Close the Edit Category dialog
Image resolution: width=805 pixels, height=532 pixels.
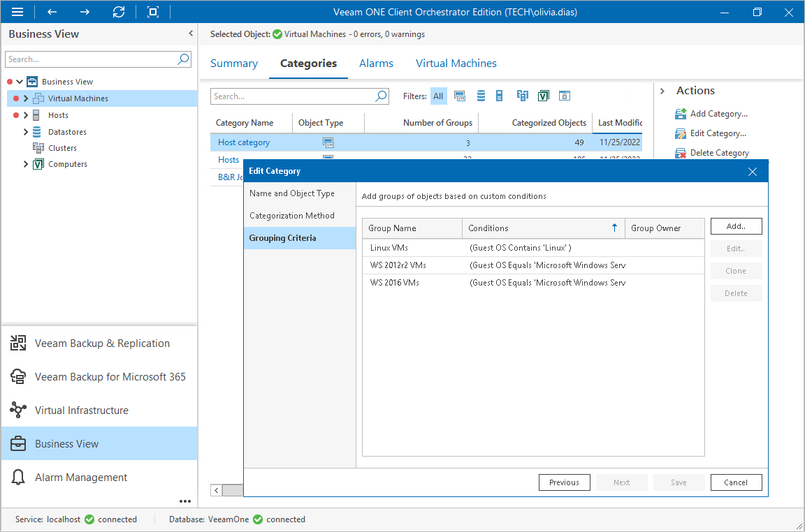(x=752, y=171)
